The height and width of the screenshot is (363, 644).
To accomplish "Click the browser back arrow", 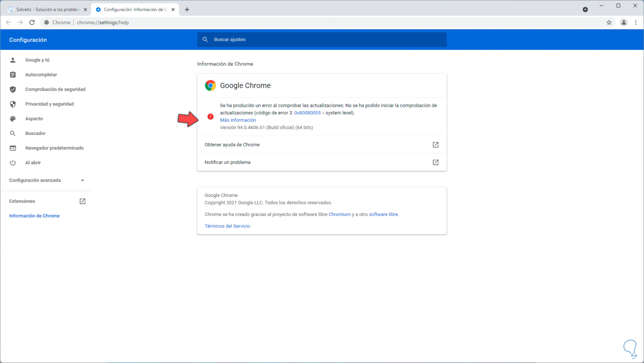I will tap(9, 23).
